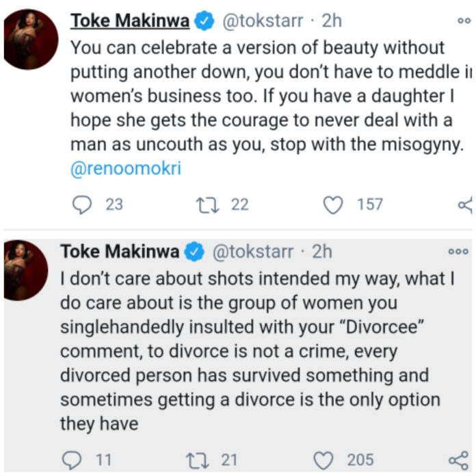Open the second tweet's 2h timestamp
The height and width of the screenshot is (476, 476).
tap(322, 252)
